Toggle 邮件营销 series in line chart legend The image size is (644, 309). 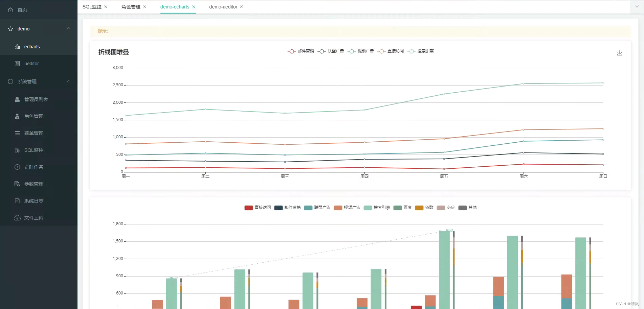[301, 51]
